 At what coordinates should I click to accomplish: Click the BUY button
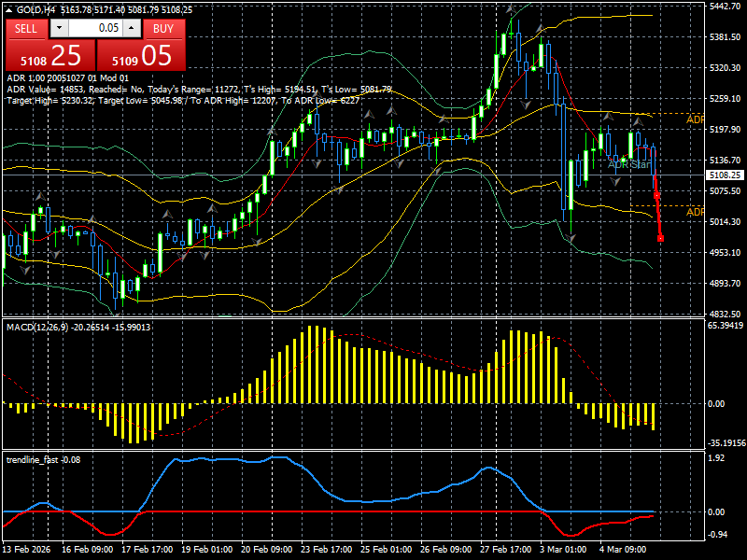pos(163,29)
